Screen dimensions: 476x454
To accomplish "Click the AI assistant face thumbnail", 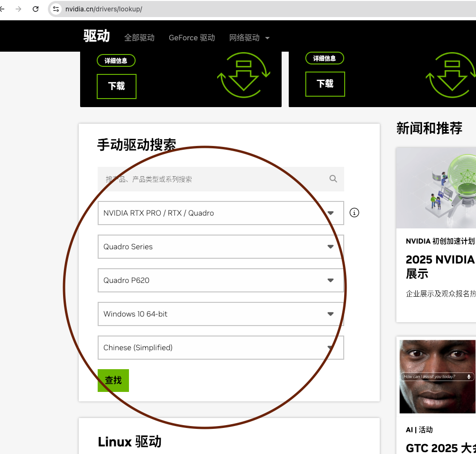I will [x=438, y=377].
